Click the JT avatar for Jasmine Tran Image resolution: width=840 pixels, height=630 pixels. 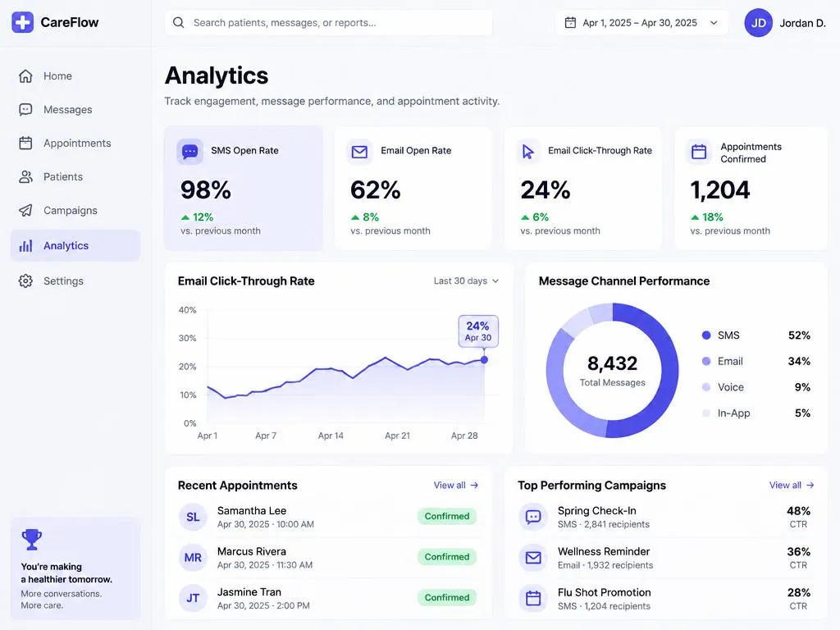coord(193,598)
